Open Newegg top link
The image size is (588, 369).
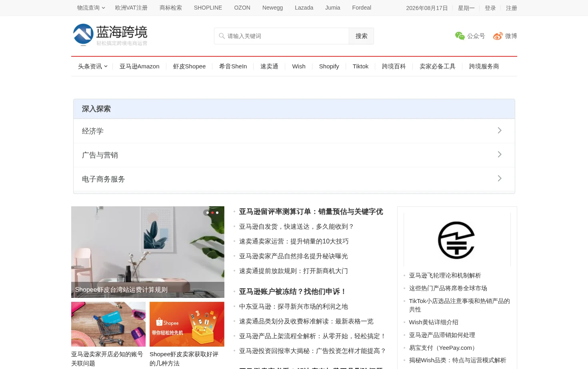coord(272,8)
